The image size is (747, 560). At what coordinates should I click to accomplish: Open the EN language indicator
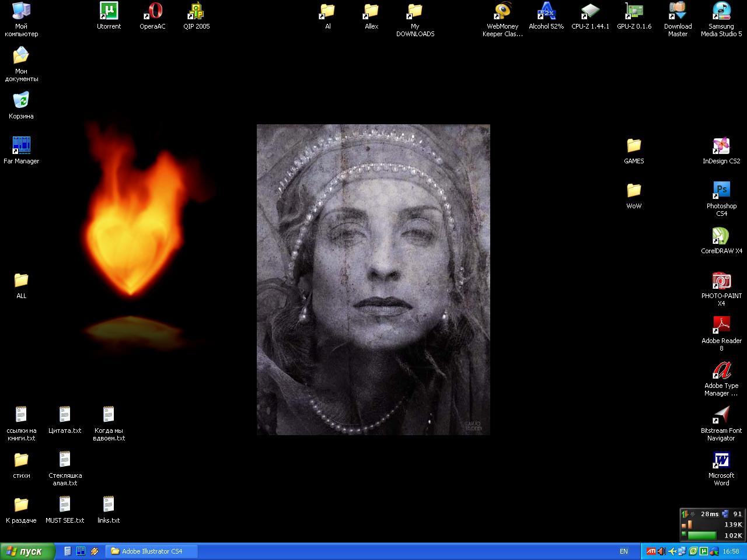pyautogui.click(x=623, y=551)
